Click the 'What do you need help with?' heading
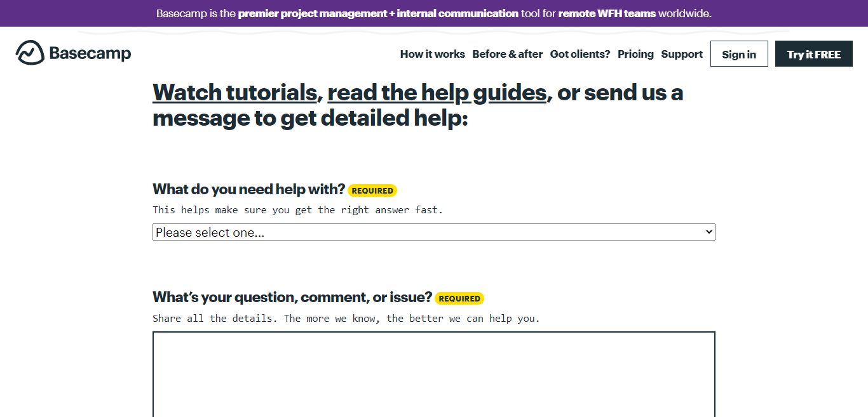This screenshot has height=417, width=868. [249, 189]
